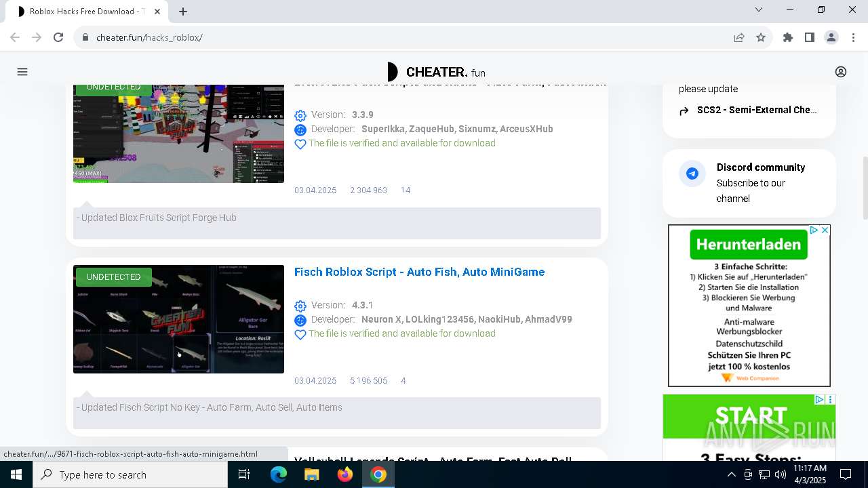Open a new browser tab
The image size is (868, 488).
point(183,11)
